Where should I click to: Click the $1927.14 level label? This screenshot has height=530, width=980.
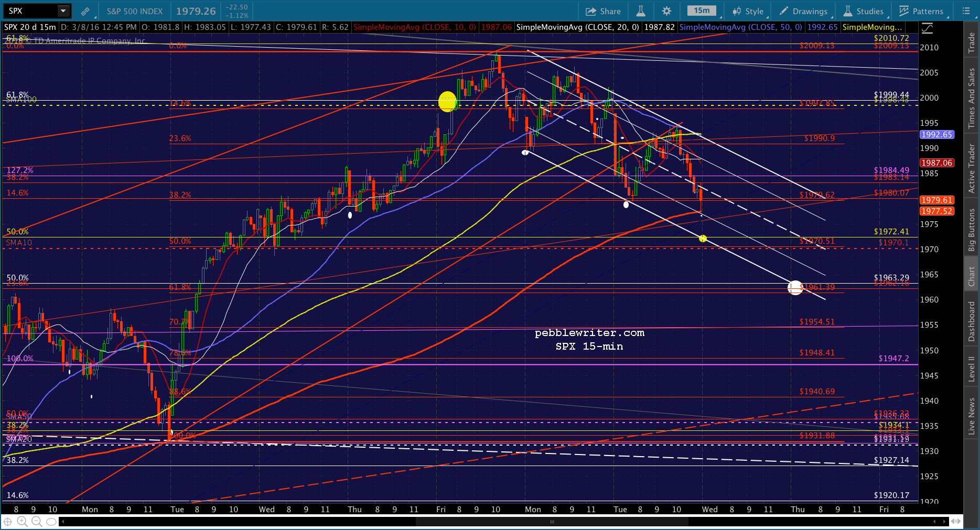click(891, 460)
